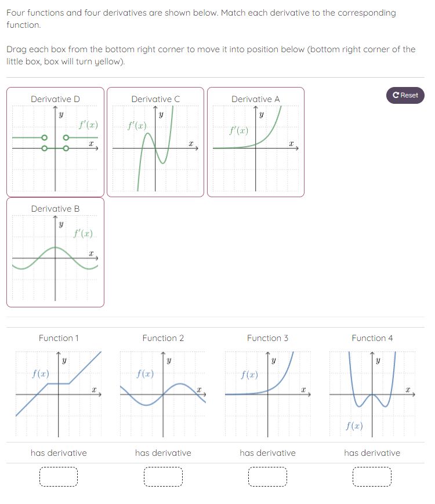
Task: Click the refresh arrow inside the Reset button
Action: 396,95
